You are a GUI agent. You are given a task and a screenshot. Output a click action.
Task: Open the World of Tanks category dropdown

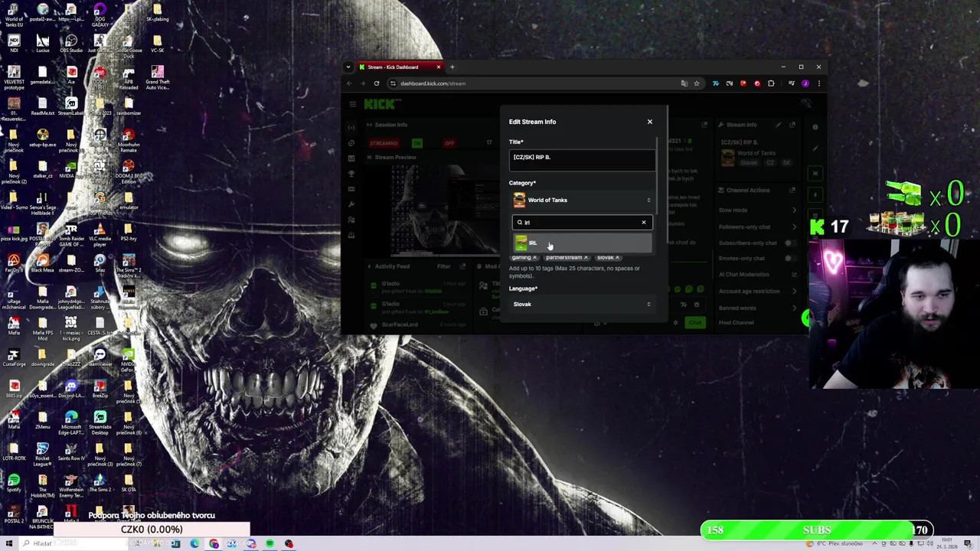[x=582, y=201]
